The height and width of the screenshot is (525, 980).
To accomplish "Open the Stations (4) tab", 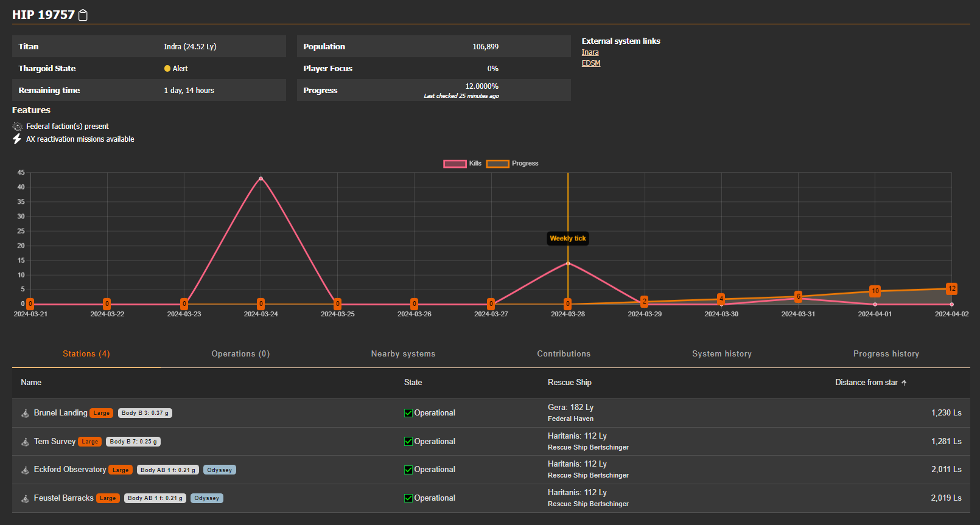I will click(x=86, y=354).
